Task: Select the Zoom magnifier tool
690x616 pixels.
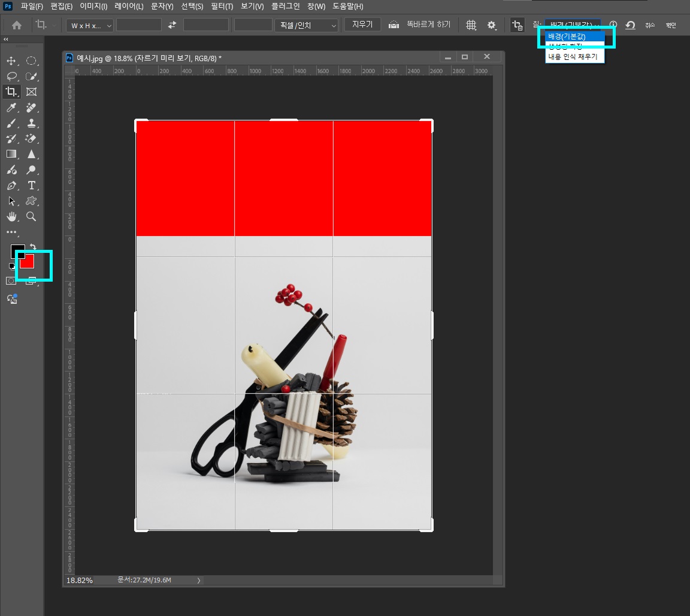Action: pos(31,217)
